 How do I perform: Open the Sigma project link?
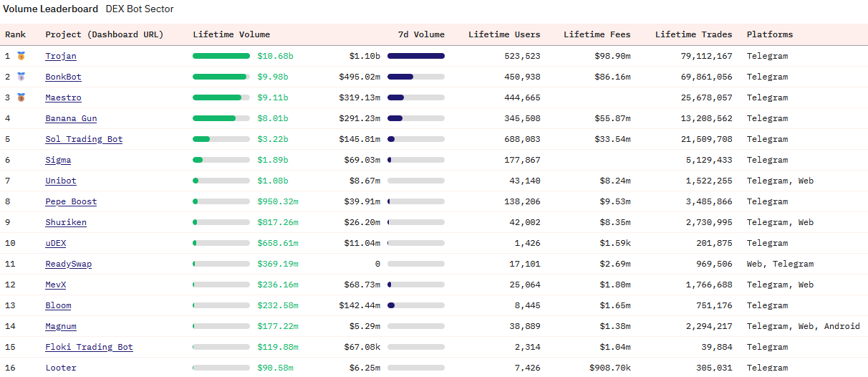coord(58,160)
